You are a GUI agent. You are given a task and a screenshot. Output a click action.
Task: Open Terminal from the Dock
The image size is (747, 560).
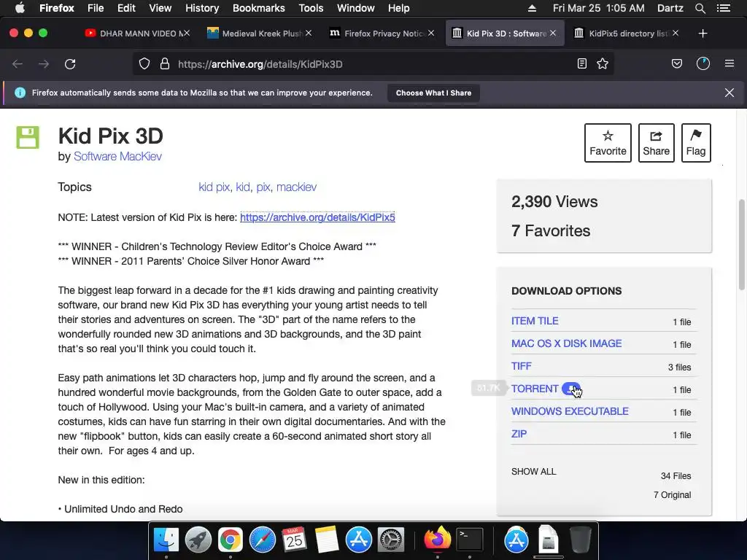point(470,540)
